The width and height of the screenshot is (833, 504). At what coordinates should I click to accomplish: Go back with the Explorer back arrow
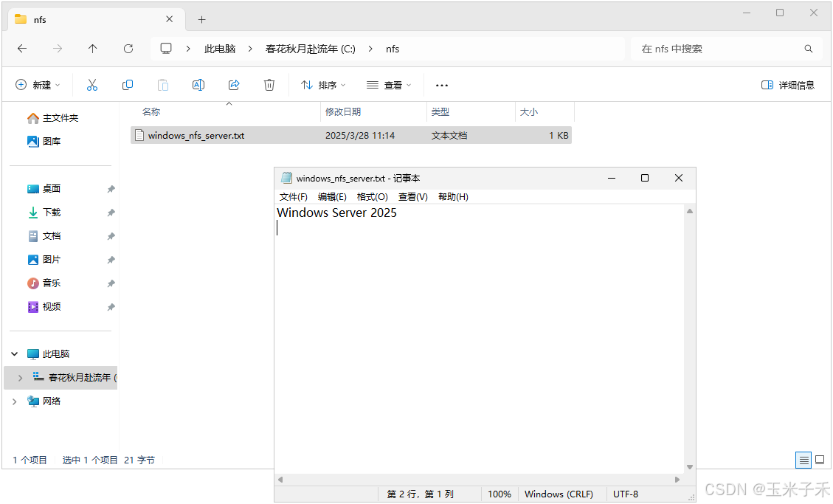(x=22, y=49)
